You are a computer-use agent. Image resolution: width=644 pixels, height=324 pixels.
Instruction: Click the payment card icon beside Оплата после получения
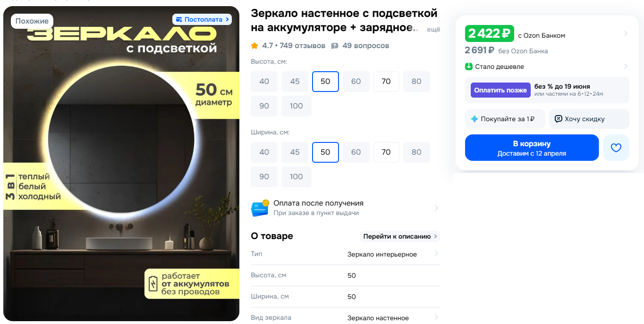tap(260, 208)
